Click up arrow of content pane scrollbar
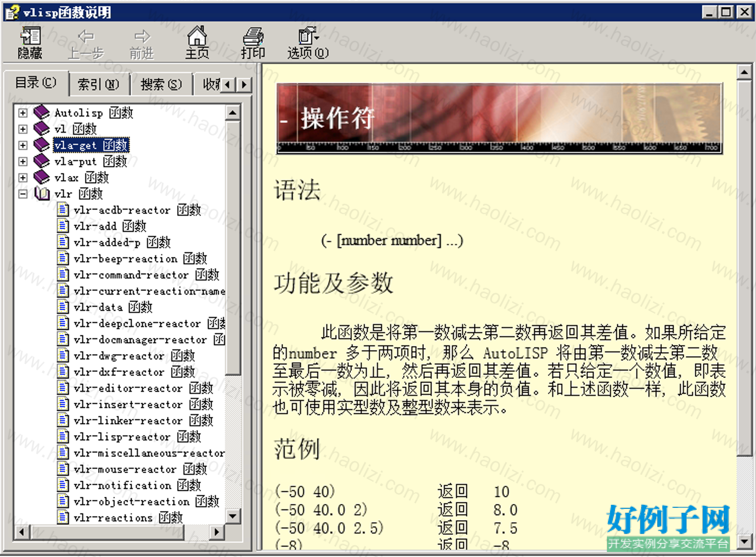 tap(744, 72)
